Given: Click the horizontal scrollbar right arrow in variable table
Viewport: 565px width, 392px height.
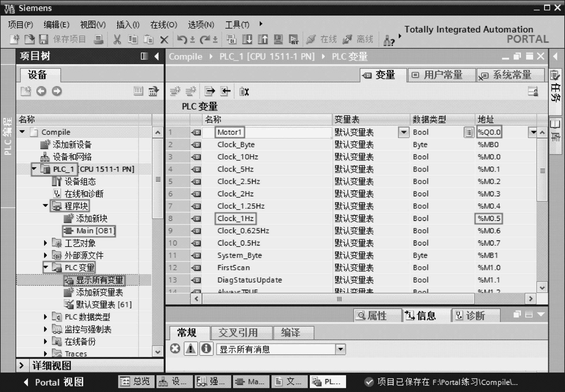Looking at the screenshot, I should [x=530, y=299].
